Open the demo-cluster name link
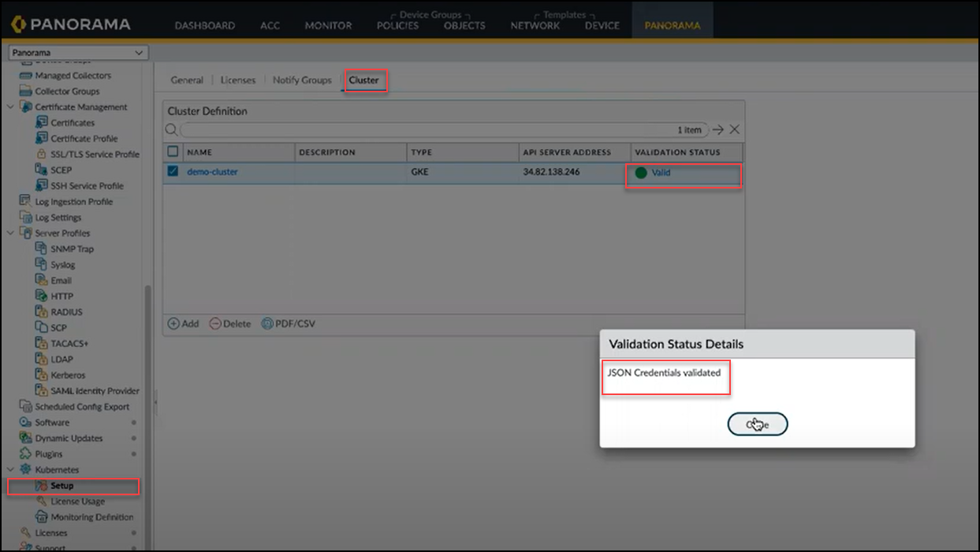 (x=212, y=172)
